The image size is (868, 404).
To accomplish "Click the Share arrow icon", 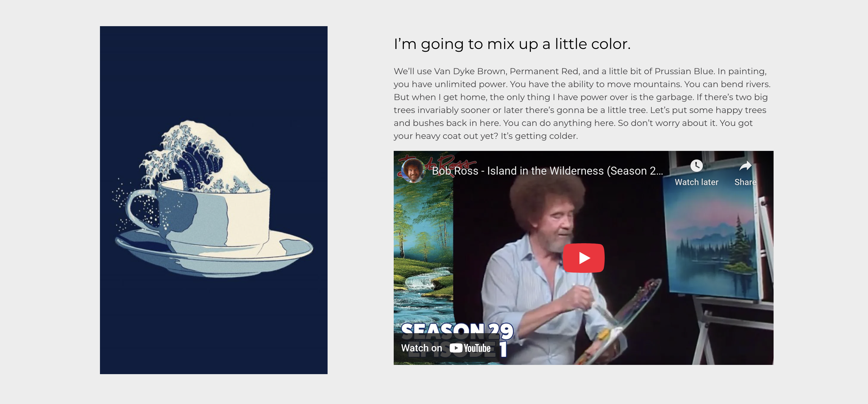I will (745, 166).
